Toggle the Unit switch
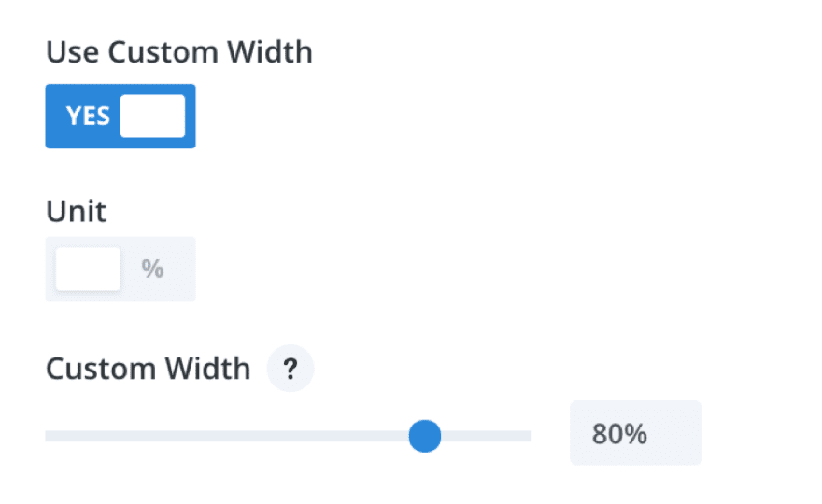Viewport: 822px width, 504px height. click(120, 269)
